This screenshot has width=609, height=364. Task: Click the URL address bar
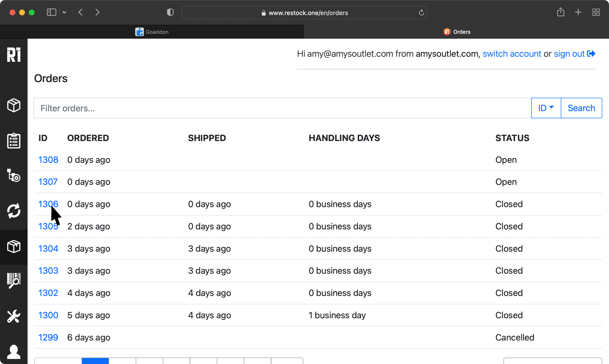[x=304, y=12]
